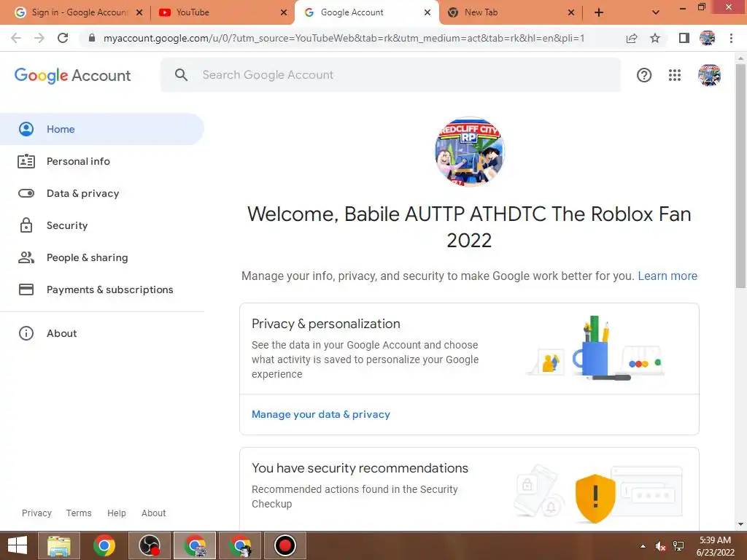Switch to the YouTube tab
This screenshot has height=560, width=747.
[222, 12]
